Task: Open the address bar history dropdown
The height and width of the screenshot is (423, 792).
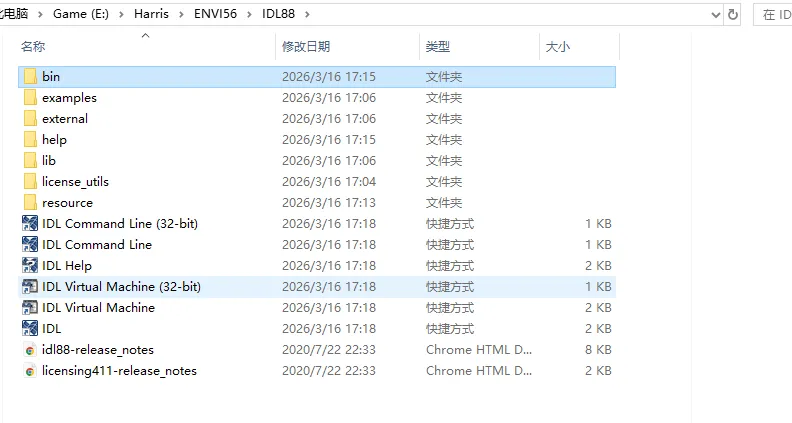Action: point(715,15)
